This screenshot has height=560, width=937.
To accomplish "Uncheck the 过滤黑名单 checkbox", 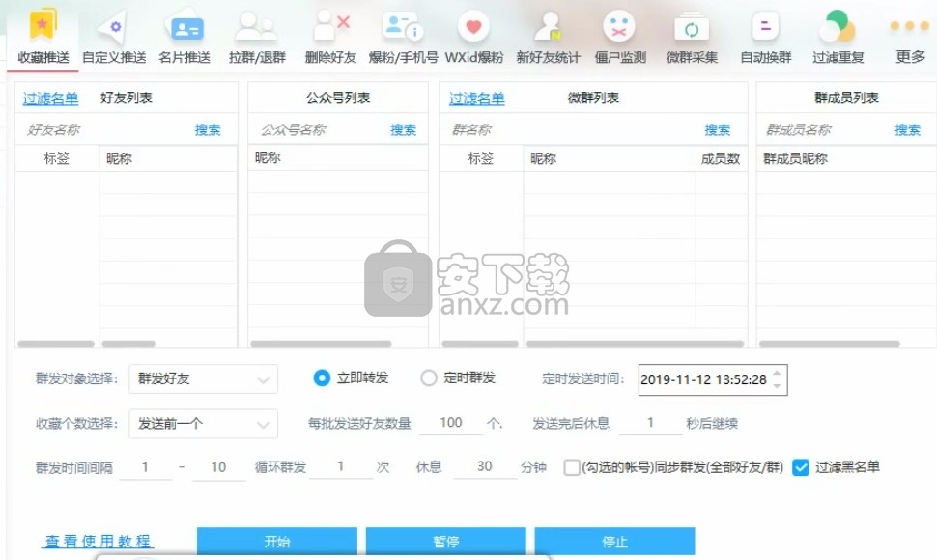I will pyautogui.click(x=801, y=467).
